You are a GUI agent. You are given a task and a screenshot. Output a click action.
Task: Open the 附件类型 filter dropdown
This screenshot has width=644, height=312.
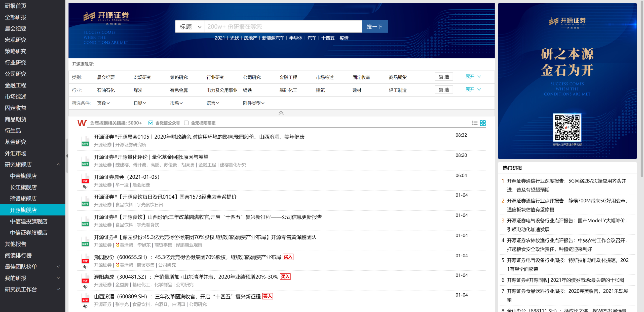click(x=254, y=103)
